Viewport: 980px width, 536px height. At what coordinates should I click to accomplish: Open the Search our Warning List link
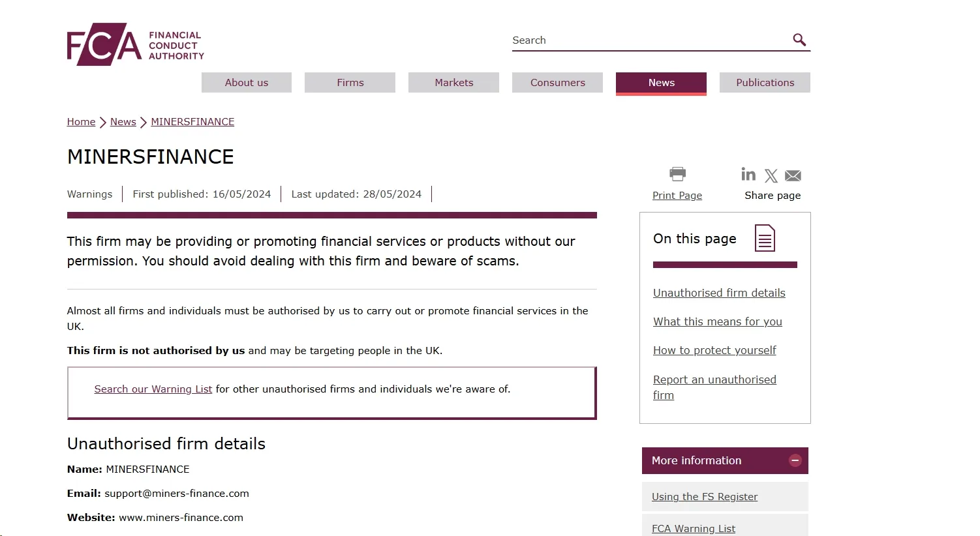coord(153,389)
